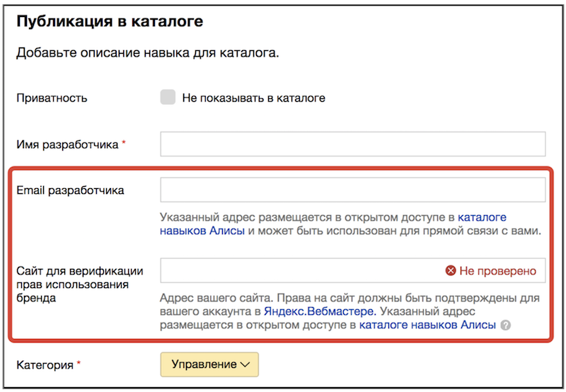Click the red "Не проверено" cross icon
Screen dimensions: 566x392
coord(451,270)
